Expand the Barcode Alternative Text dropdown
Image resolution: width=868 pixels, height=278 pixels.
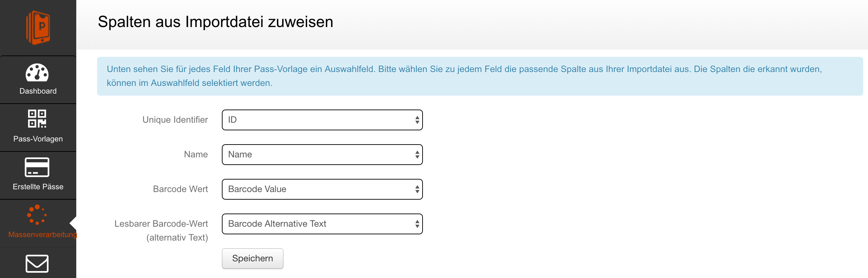coord(322,224)
